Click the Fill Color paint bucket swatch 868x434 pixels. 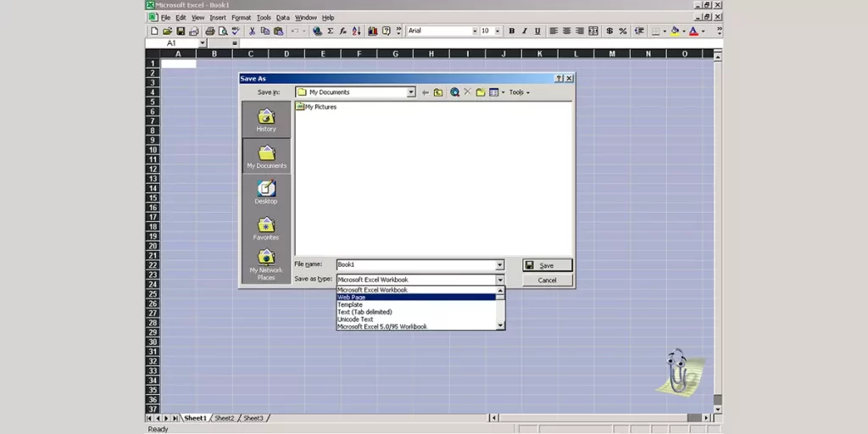tap(675, 31)
